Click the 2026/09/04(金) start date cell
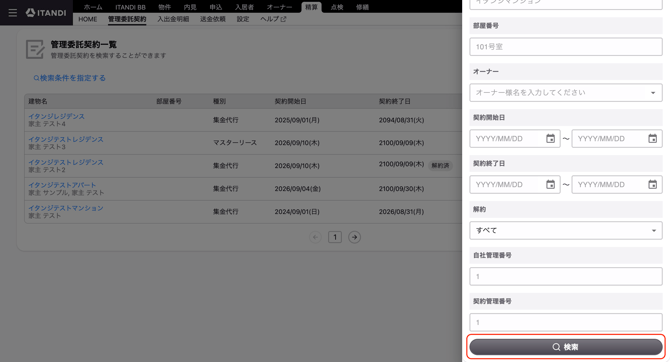This screenshot has height=362, width=670. point(297,188)
